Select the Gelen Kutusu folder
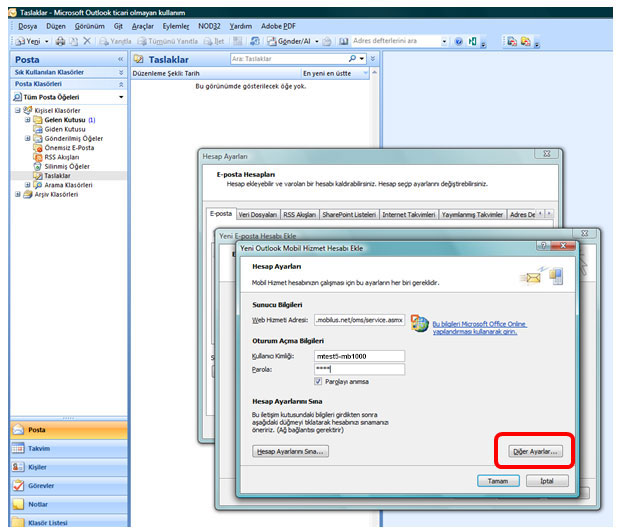 tap(65, 120)
